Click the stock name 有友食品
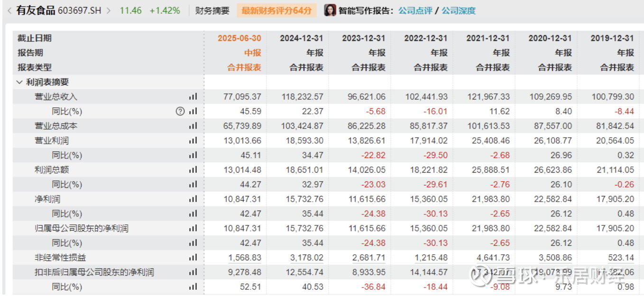This screenshot has width=644, height=296. (x=36, y=10)
